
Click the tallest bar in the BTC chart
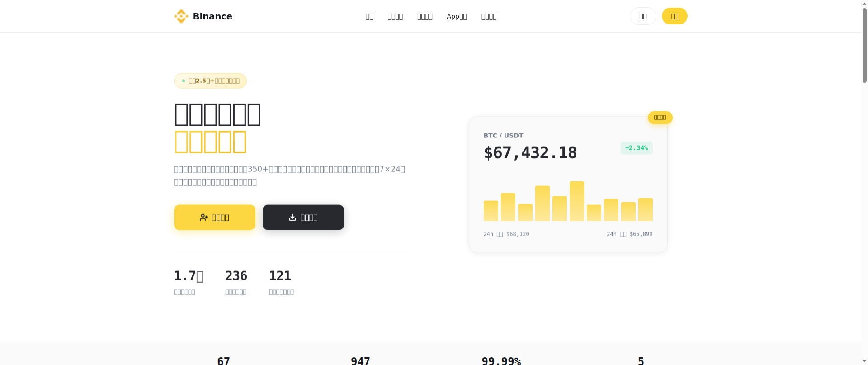(x=577, y=201)
